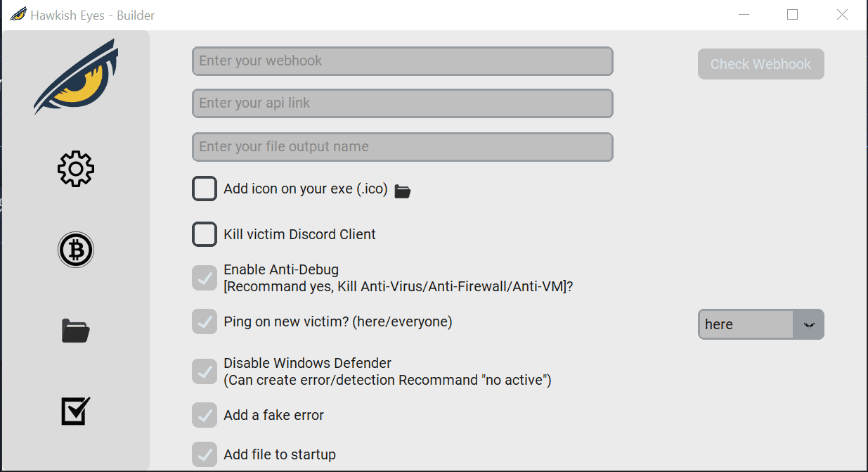Viewport: 868px width, 472px height.
Task: Uncheck the "Add file to startup" checkbox
Action: coord(205,454)
